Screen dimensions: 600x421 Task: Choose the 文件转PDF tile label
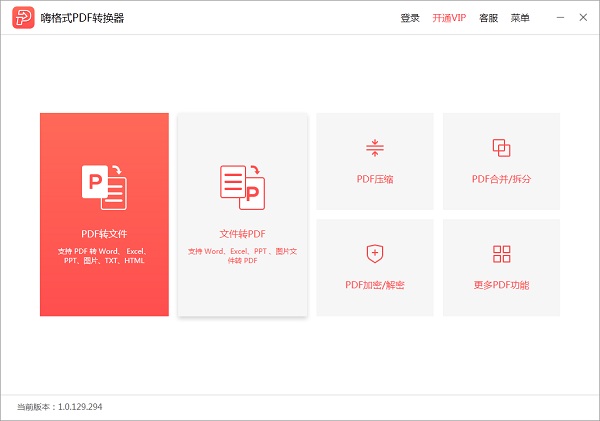(x=241, y=234)
